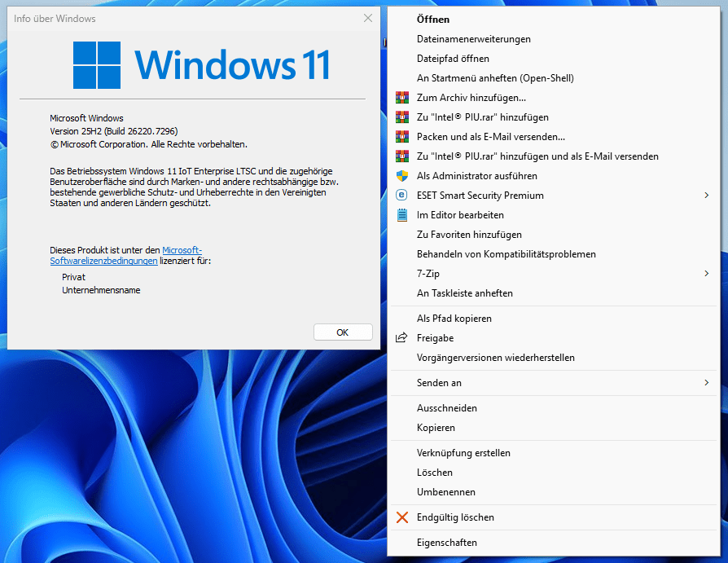Open Eigenschaften from context menu
The image size is (728, 563).
(x=554, y=542)
